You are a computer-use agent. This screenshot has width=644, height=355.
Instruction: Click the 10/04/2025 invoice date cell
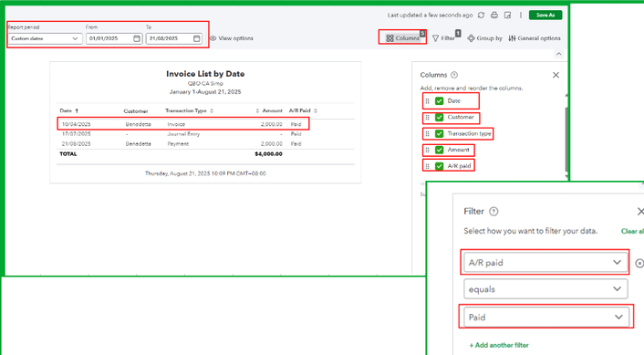click(x=76, y=124)
